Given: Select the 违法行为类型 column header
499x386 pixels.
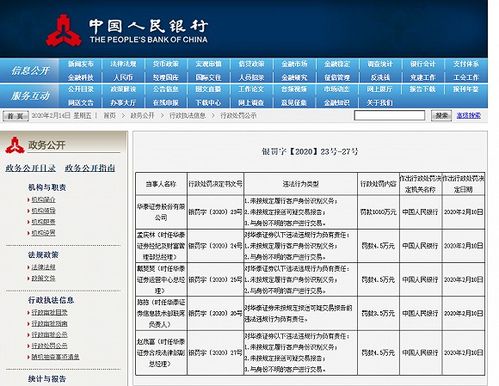Looking at the screenshot, I should click(300, 184).
